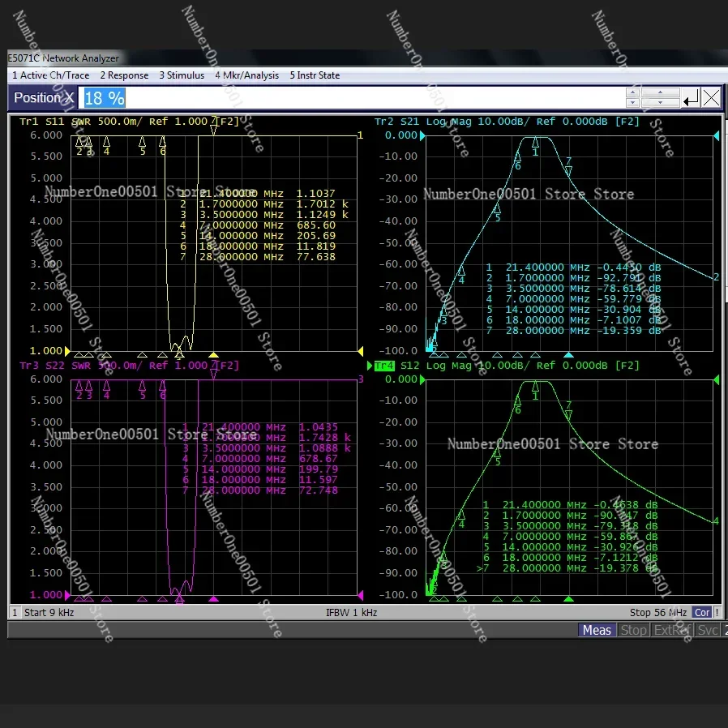Click the Tr2 cyan reference marker at 0.000
The width and height of the screenshot is (728, 728).
422,135
